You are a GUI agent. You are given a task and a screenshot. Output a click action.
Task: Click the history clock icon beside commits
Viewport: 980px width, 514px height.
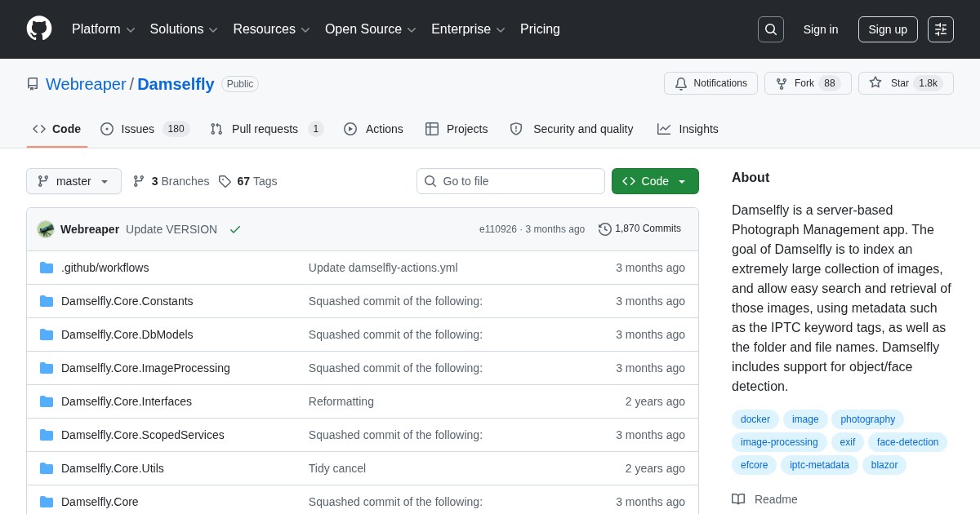(x=605, y=229)
